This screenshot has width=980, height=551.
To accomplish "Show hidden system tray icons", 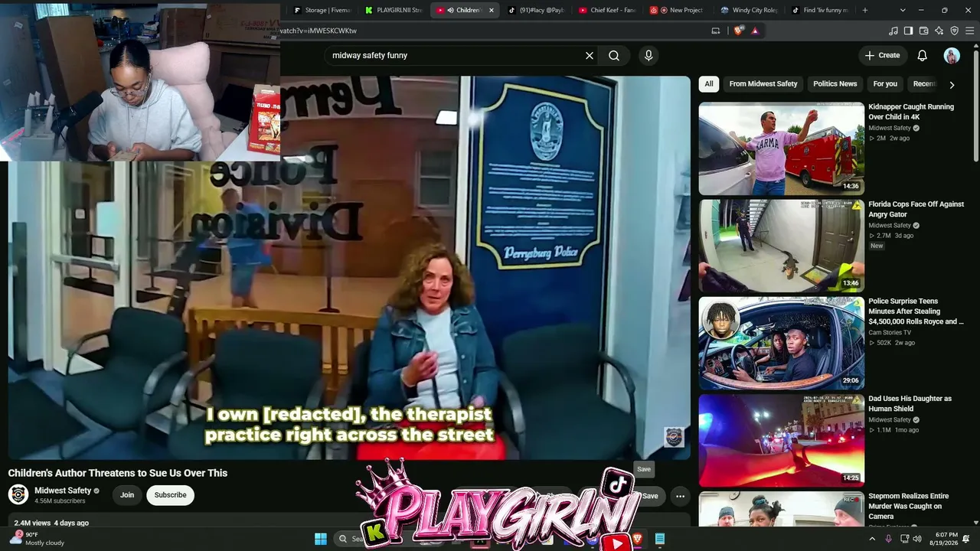I will (872, 539).
